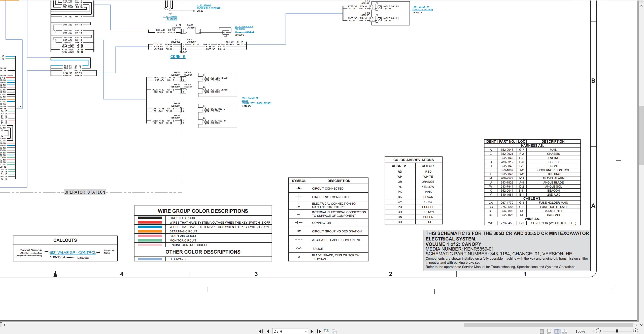Go to the previous page
Viewport: 644px width, 334px height.
tap(268, 331)
